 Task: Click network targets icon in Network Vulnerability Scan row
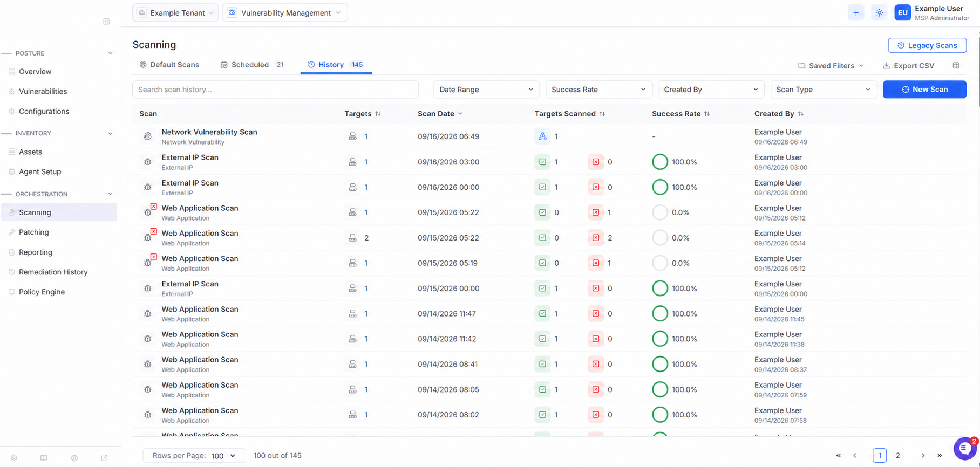click(x=542, y=136)
